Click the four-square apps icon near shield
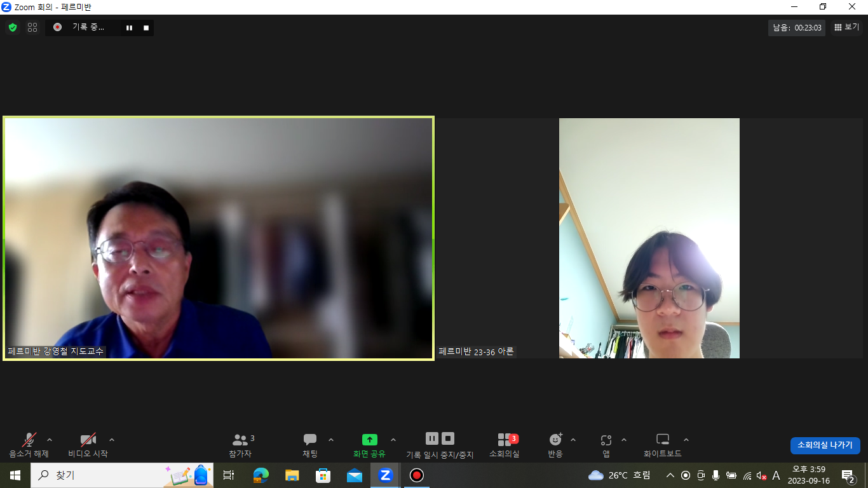This screenshot has height=488, width=868. (x=32, y=27)
